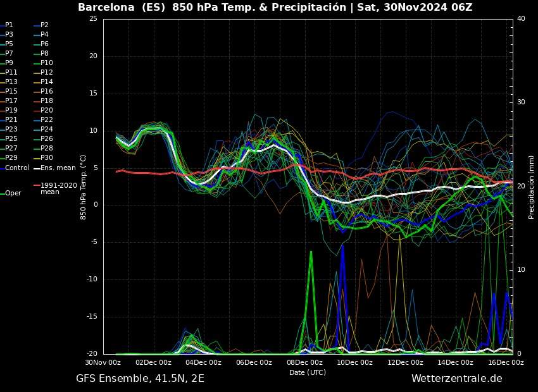The image size is (538, 392).
Task: Click the P5 legend entry
Action: click(7, 44)
